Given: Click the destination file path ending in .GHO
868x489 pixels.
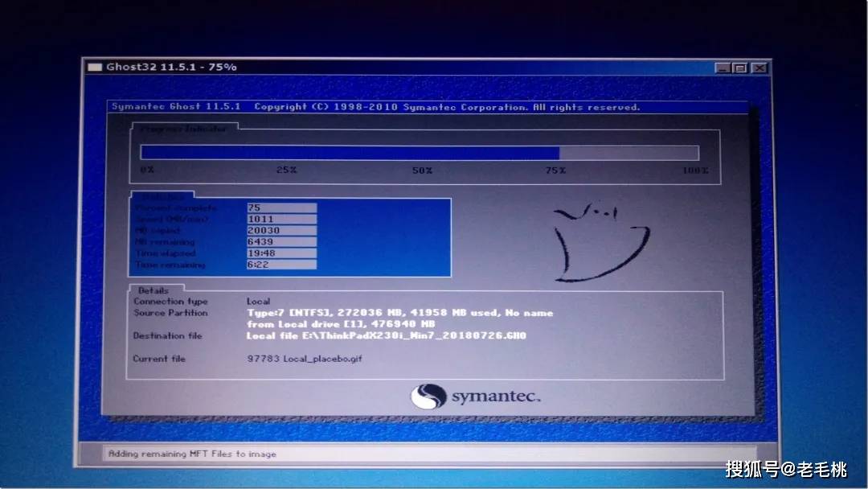Looking at the screenshot, I should [x=386, y=335].
